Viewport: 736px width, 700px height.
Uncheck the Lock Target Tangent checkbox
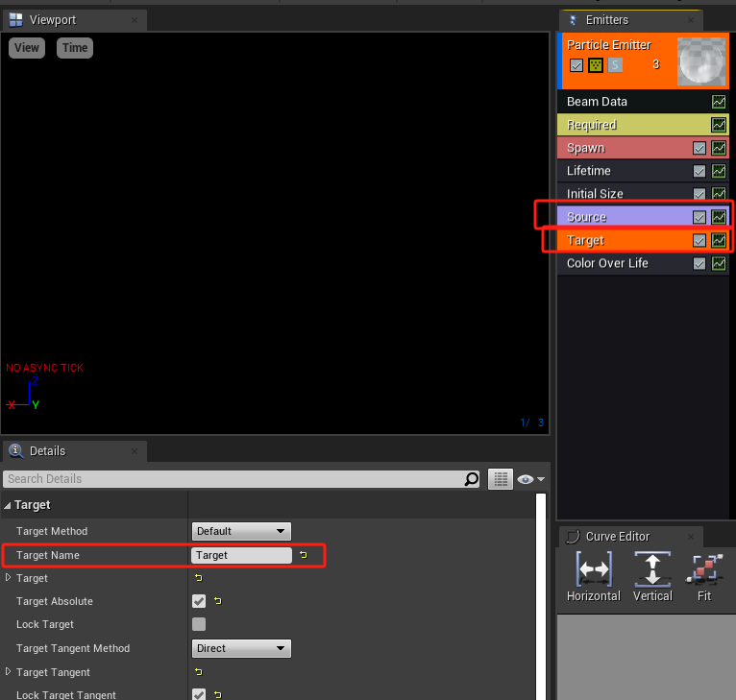199,694
